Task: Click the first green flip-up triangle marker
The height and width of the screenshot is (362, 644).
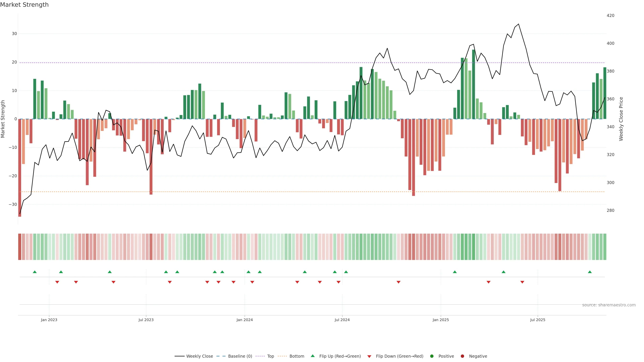Action: pos(35,272)
